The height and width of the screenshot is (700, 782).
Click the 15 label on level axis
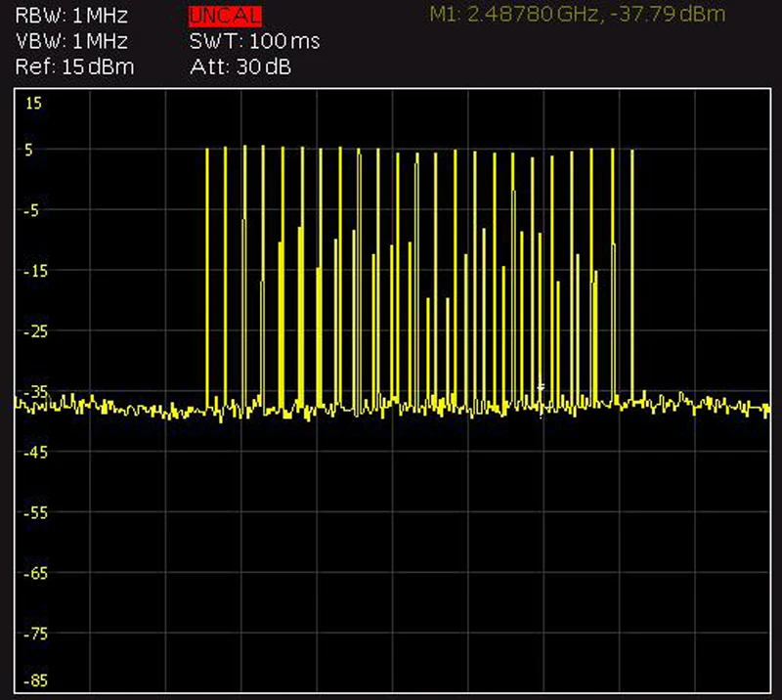coord(33,104)
